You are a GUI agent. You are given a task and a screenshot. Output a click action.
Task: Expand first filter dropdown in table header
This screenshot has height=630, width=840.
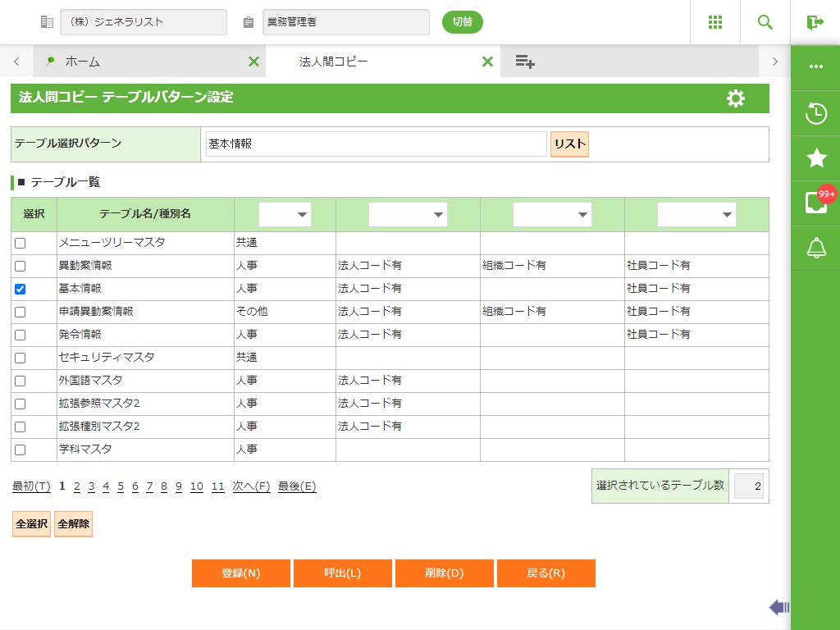285,215
